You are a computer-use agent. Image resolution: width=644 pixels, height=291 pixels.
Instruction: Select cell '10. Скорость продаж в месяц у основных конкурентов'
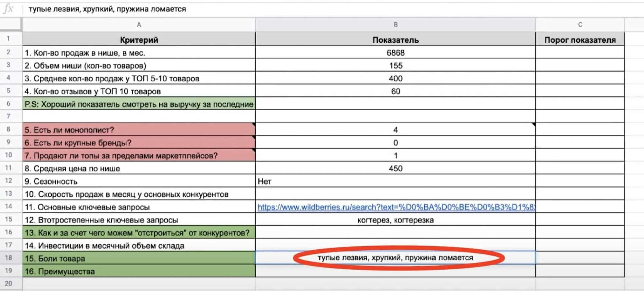(x=139, y=194)
